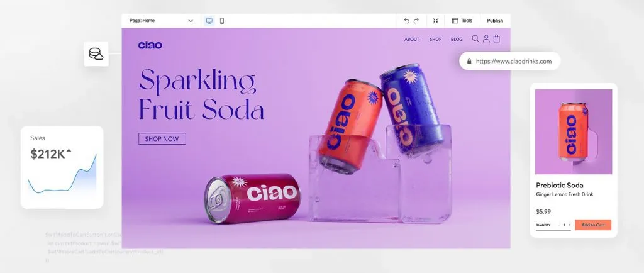Click the search magnifier icon
Screen dimensions: 644x273
(475, 38)
